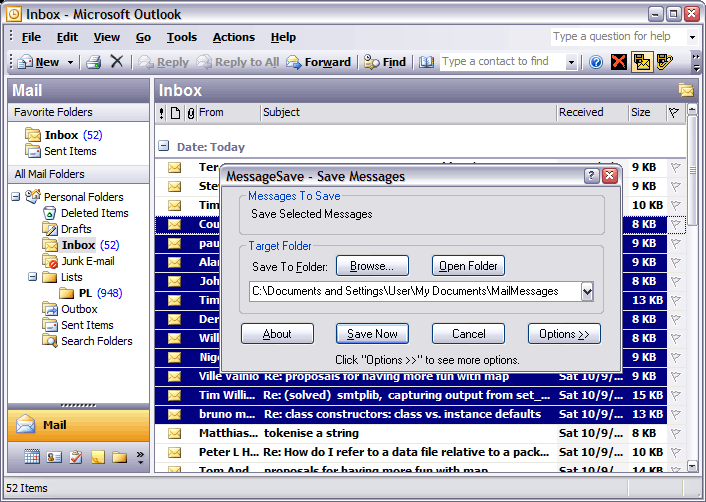
Task: Open the Help menu
Action: 283,37
